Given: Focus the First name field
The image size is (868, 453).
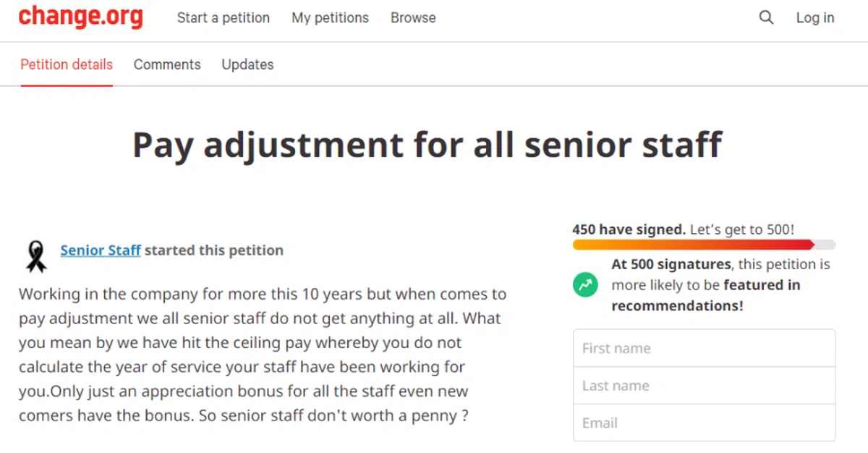Looking at the screenshot, I should click(704, 348).
